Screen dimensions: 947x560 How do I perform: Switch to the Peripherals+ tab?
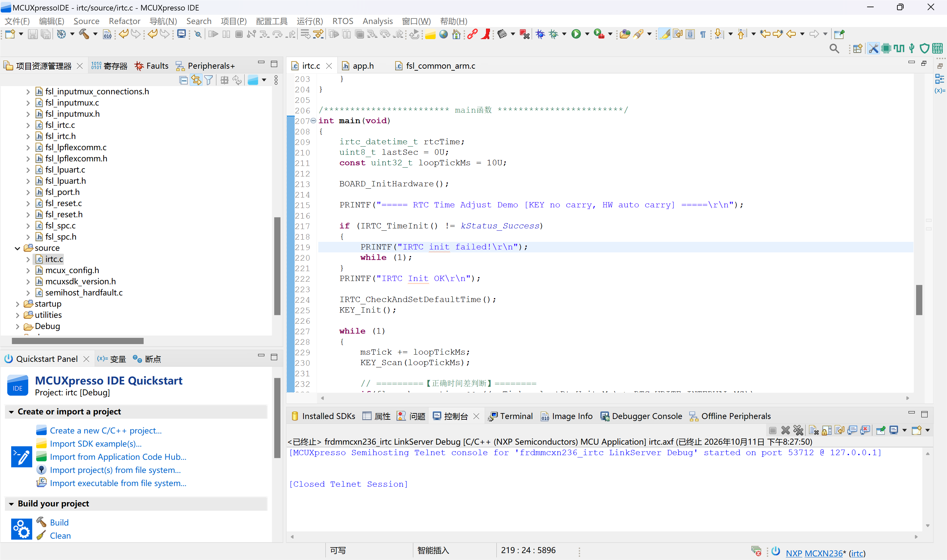coord(205,66)
